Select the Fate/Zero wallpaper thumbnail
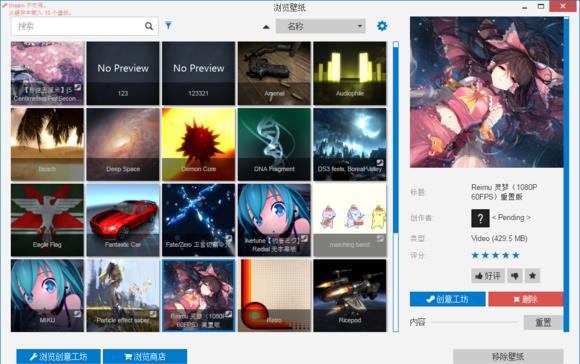Viewport: 580px width, 364px height. (x=198, y=220)
